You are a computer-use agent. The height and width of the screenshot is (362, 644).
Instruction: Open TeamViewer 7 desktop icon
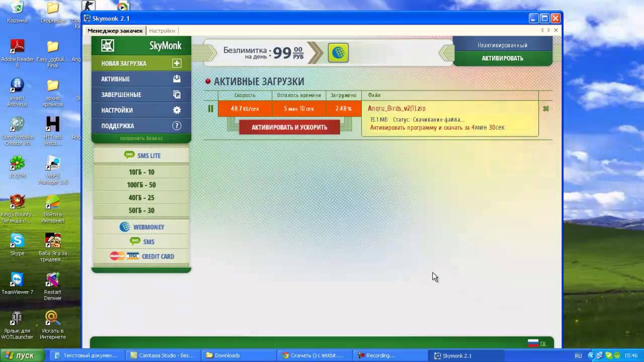pos(17,284)
